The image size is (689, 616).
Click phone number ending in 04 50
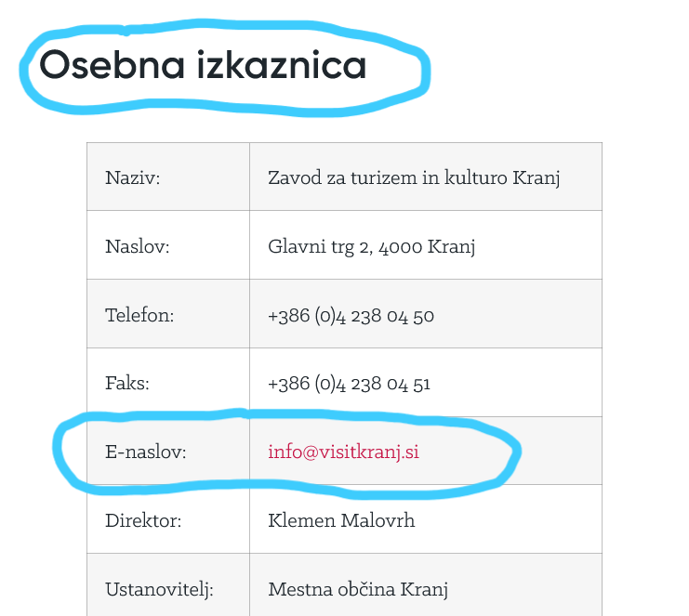tap(351, 315)
